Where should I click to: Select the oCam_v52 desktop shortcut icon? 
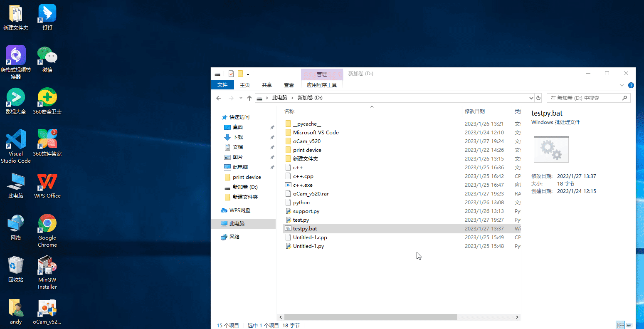47,312
